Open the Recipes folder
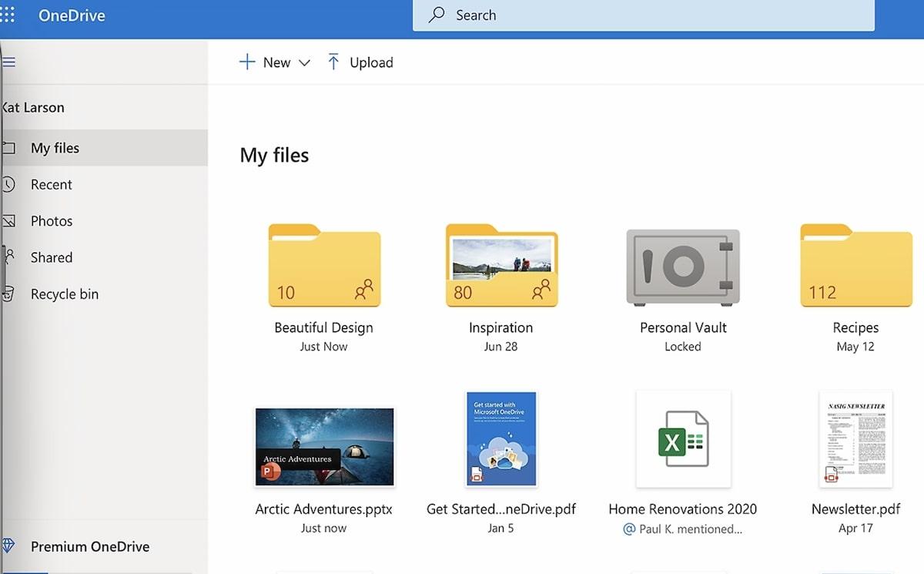 click(855, 267)
